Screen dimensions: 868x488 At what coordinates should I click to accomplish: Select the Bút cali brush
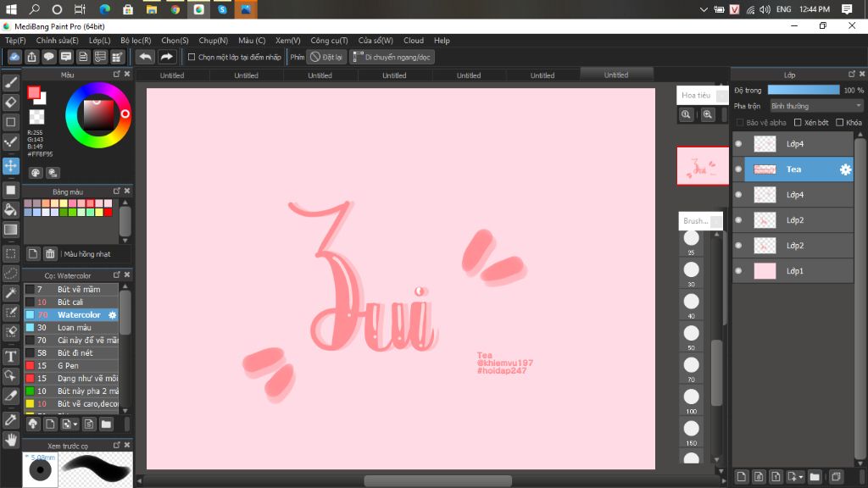point(71,302)
